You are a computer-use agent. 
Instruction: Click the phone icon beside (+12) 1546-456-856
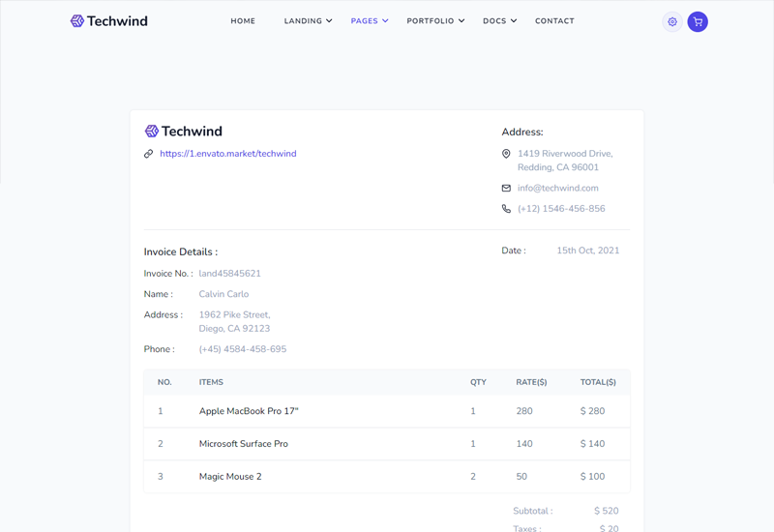point(506,209)
